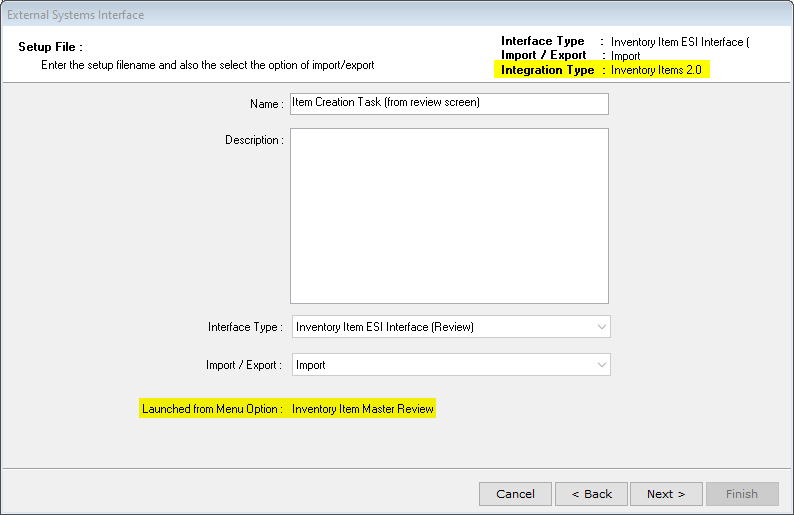Click the 'Setup File :' heading
This screenshot has height=515, width=794.
click(x=50, y=47)
